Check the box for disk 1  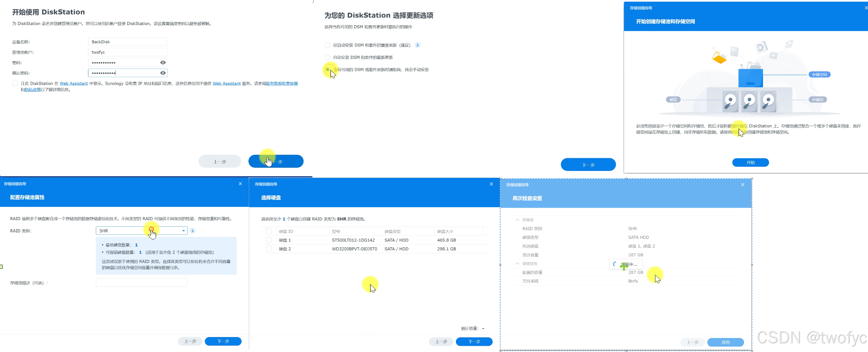click(269, 240)
